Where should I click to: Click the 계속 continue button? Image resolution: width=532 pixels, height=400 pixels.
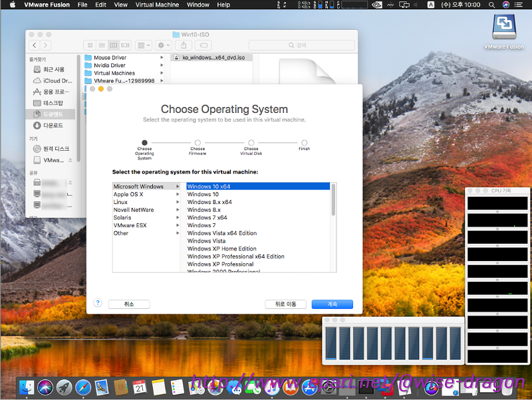pyautogui.click(x=332, y=304)
